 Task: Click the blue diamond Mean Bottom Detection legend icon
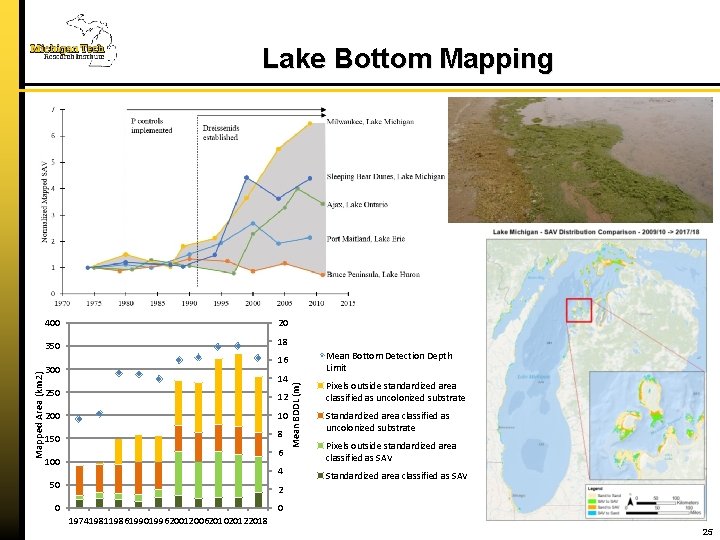(x=322, y=356)
